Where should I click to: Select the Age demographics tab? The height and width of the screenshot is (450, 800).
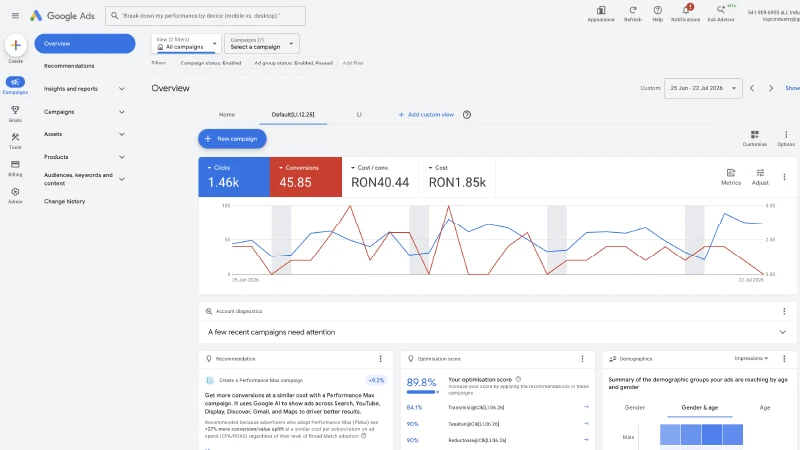765,408
